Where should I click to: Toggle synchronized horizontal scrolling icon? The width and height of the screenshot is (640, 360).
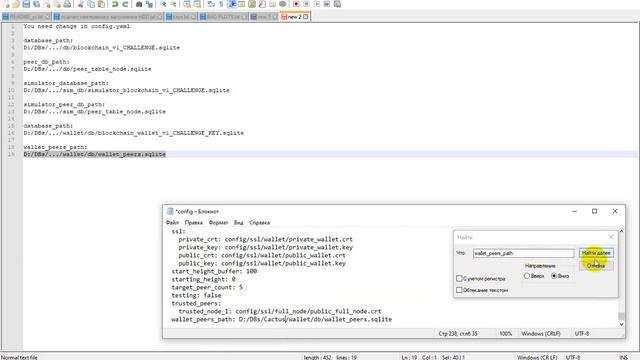point(197,4)
